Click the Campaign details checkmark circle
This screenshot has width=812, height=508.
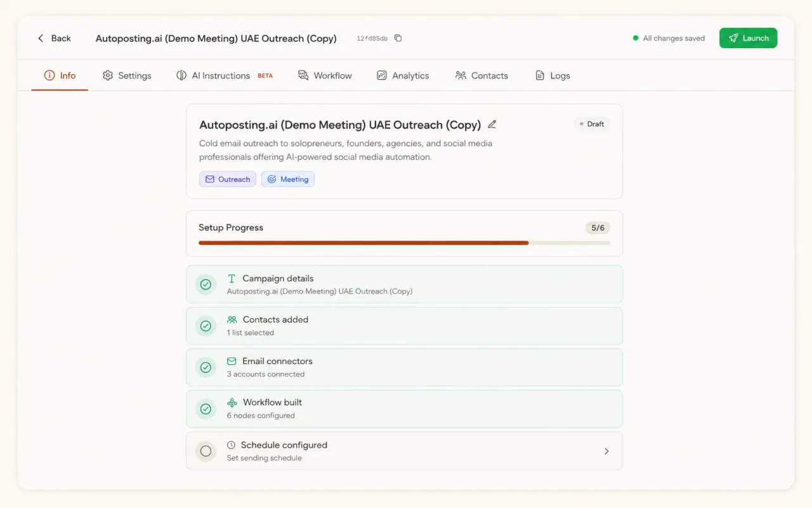(206, 285)
